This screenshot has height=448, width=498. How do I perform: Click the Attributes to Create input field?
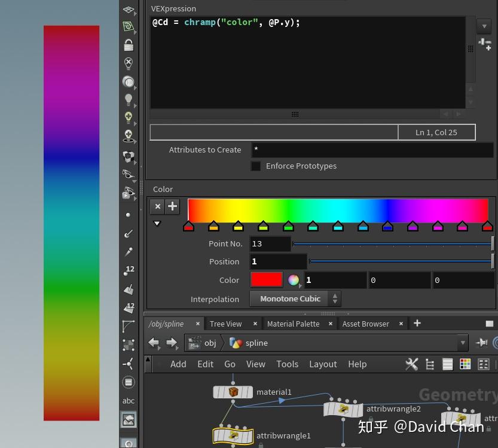tap(372, 150)
